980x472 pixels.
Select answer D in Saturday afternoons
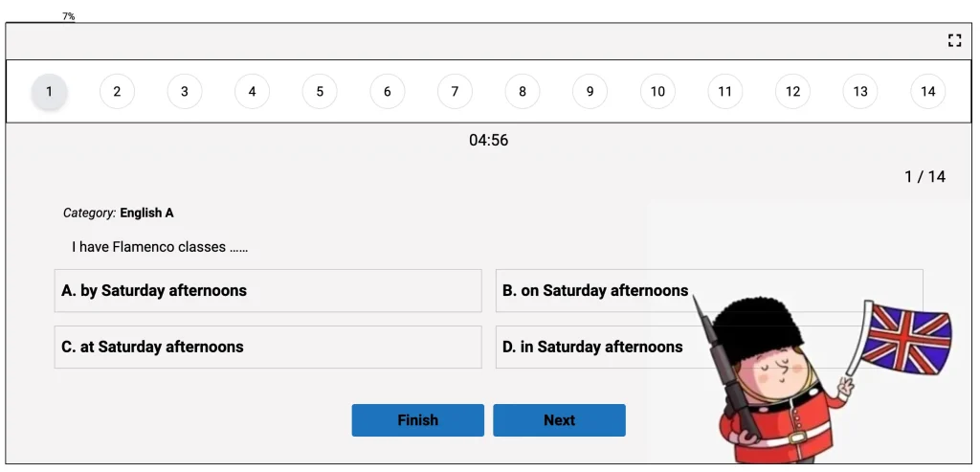[x=592, y=347]
